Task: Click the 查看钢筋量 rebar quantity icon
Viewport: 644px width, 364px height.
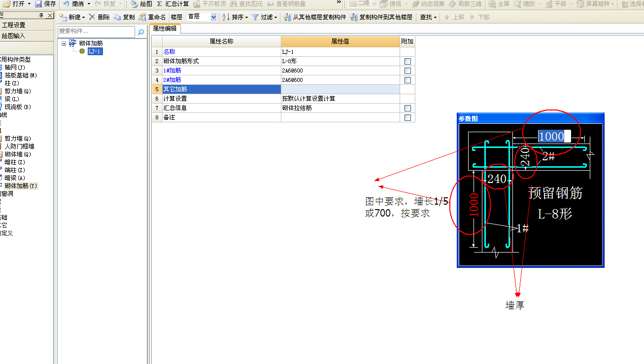Action: (x=270, y=4)
